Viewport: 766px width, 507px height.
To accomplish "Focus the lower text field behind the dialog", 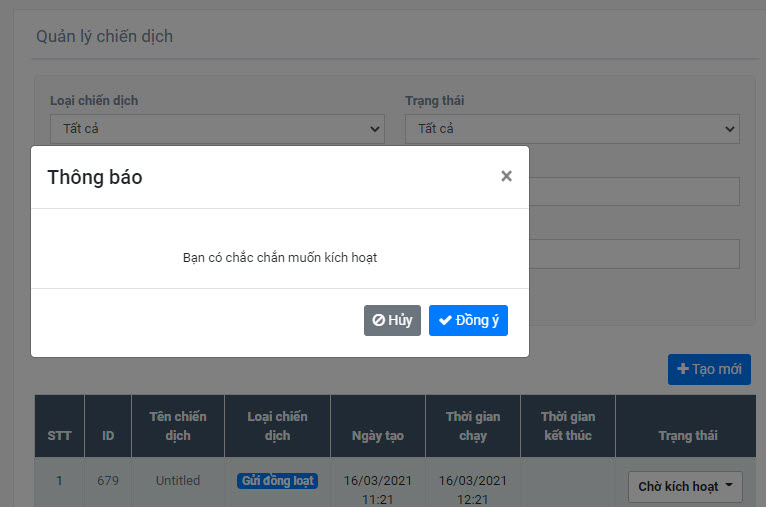I will click(634, 254).
